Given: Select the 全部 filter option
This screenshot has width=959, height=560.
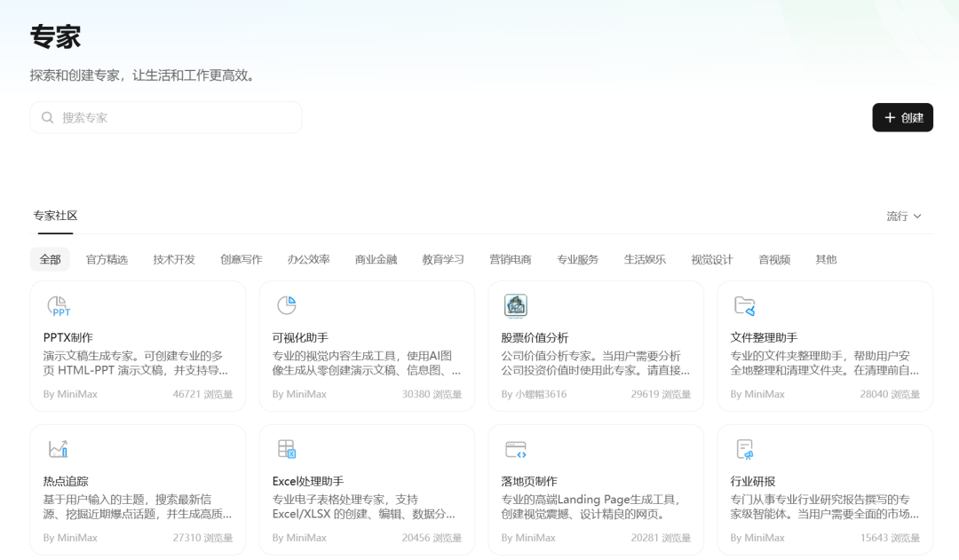Looking at the screenshot, I should click(50, 259).
